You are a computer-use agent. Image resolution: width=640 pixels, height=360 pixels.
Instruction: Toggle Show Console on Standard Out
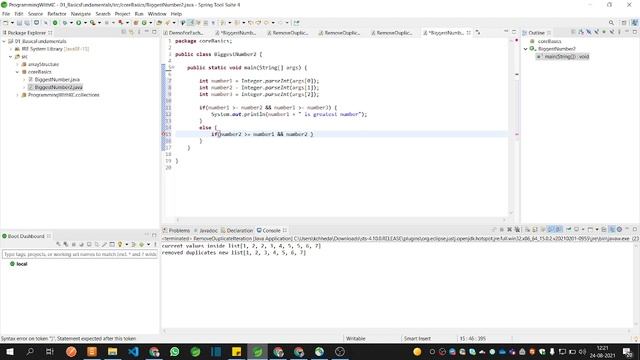550,230
